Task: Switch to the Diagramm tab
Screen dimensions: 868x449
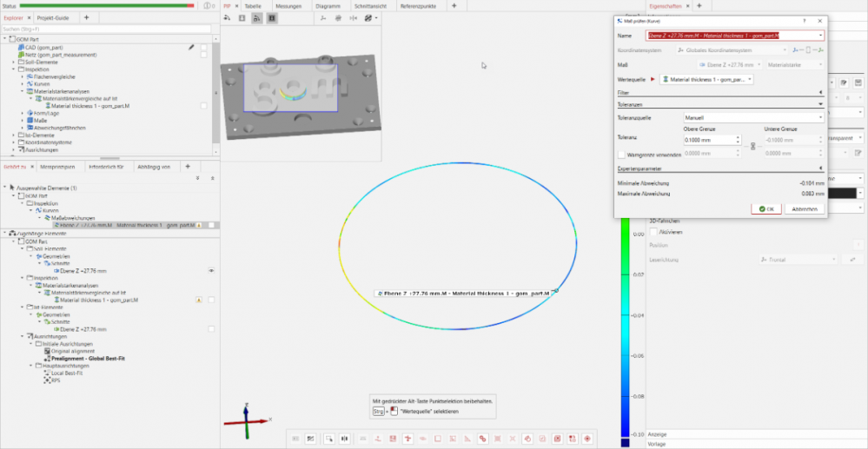Action: [x=328, y=6]
